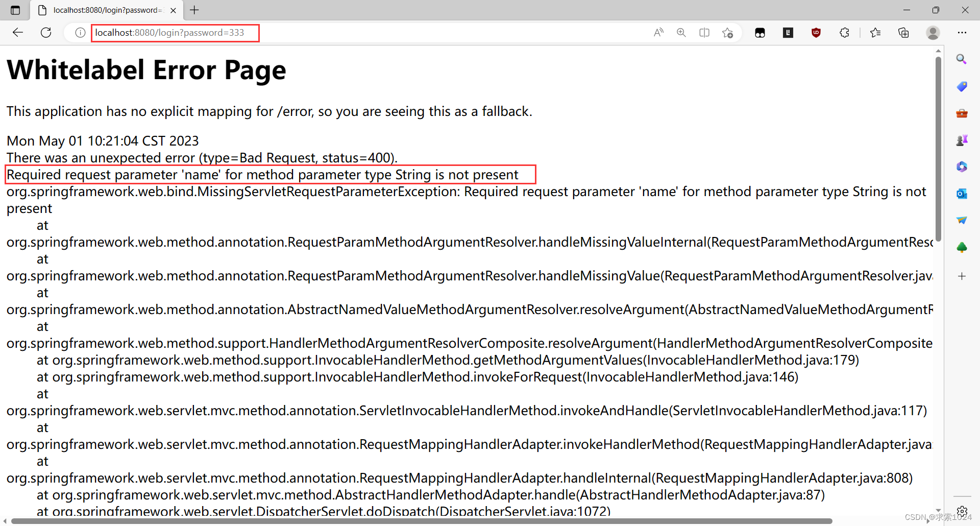The width and height of the screenshot is (980, 526).
Task: Open the tab actions menu icon
Action: (15, 10)
